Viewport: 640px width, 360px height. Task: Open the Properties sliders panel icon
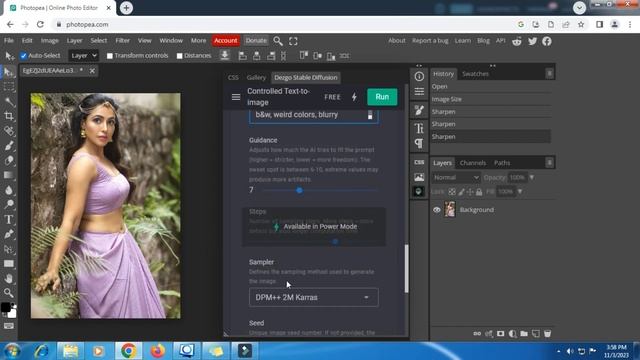(x=419, y=91)
